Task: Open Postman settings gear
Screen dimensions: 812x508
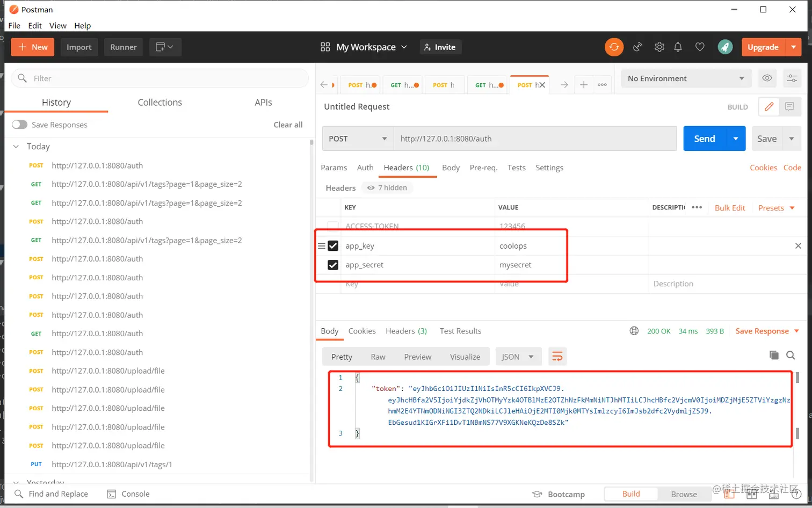Action: click(x=659, y=47)
